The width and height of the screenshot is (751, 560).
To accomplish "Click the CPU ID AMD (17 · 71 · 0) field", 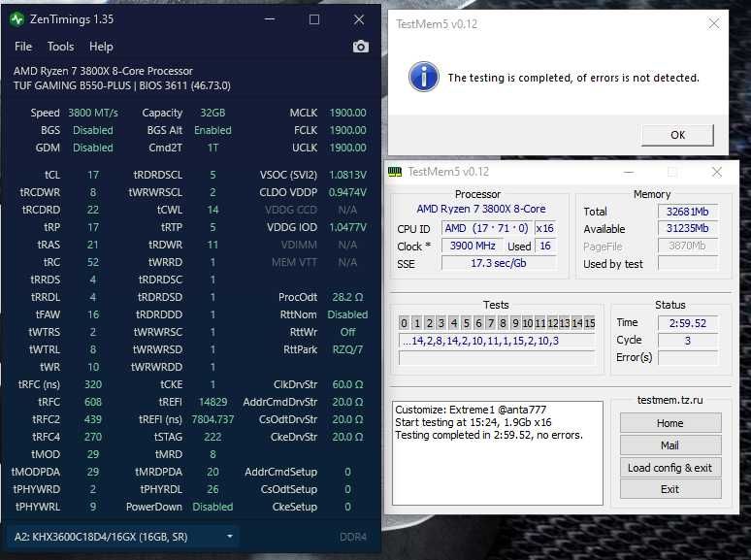I will pos(487,228).
